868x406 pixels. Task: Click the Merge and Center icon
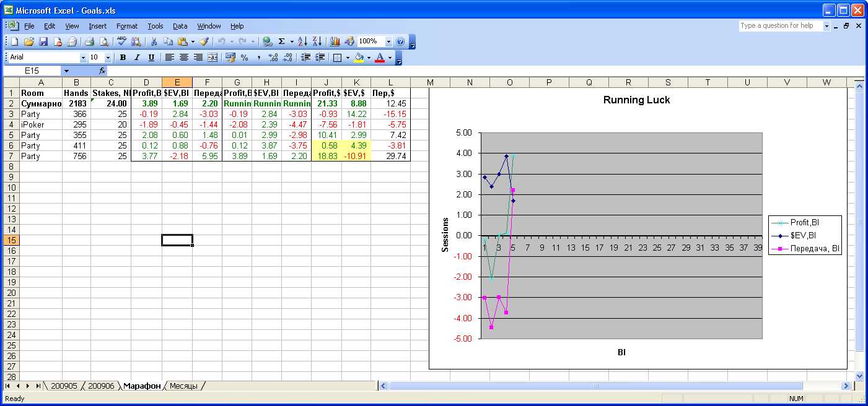click(213, 58)
